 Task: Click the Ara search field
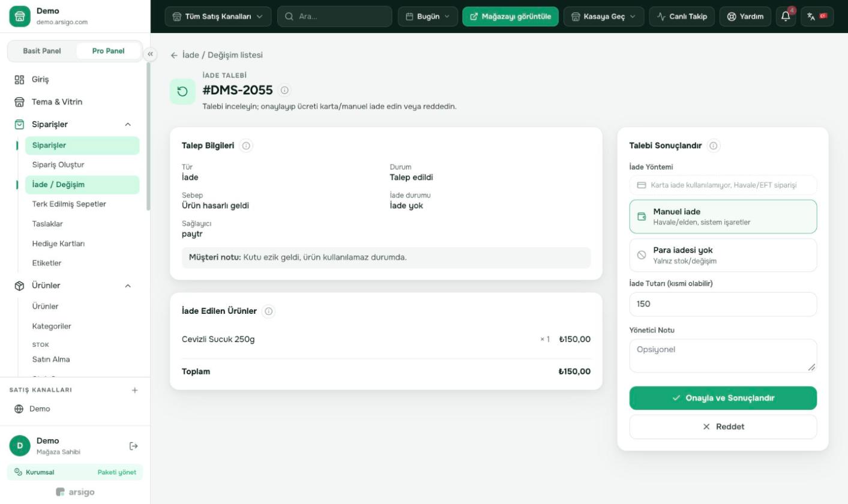(x=334, y=16)
